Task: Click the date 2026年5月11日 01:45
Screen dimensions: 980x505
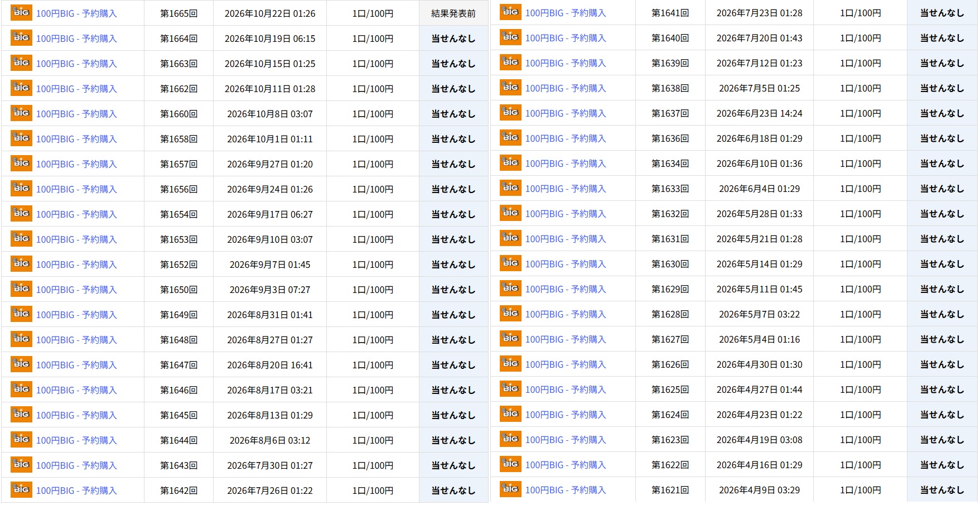Action: click(x=759, y=289)
